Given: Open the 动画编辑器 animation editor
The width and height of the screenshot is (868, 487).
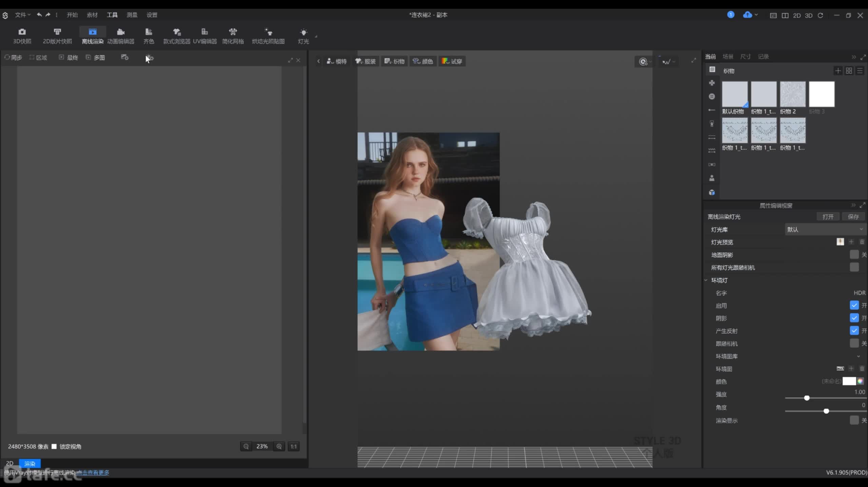Looking at the screenshot, I should [121, 36].
